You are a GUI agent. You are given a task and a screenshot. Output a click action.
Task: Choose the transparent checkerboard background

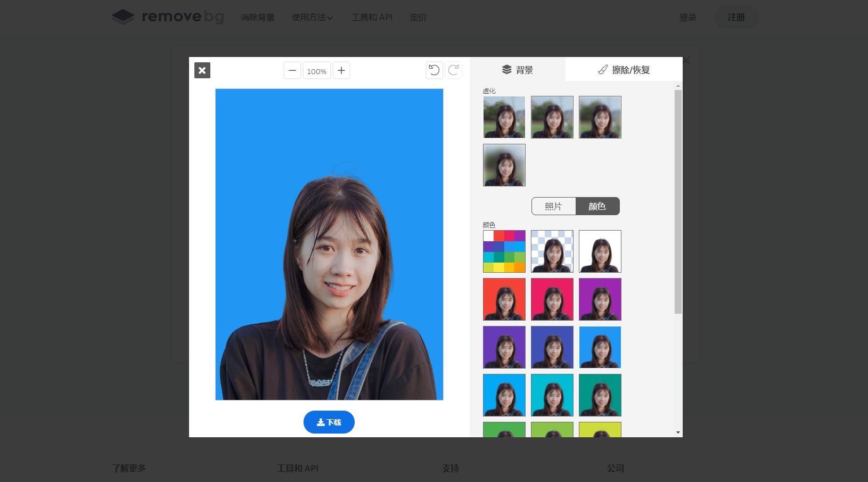(552, 251)
